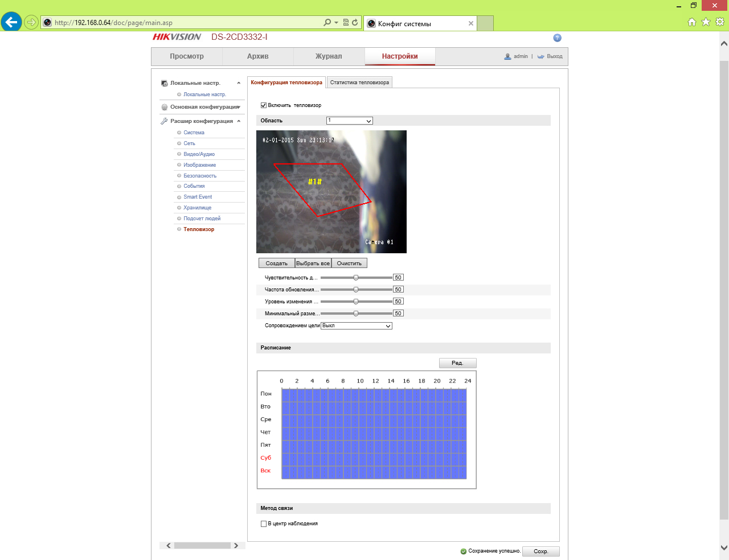
Task: Click the Чувствительность slider handle
Action: [356, 278]
